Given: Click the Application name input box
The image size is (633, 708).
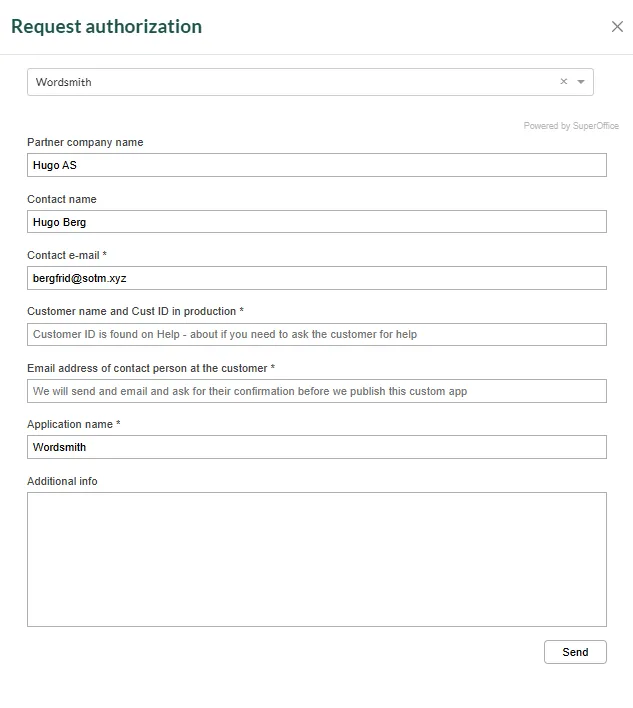Looking at the screenshot, I should (316, 447).
